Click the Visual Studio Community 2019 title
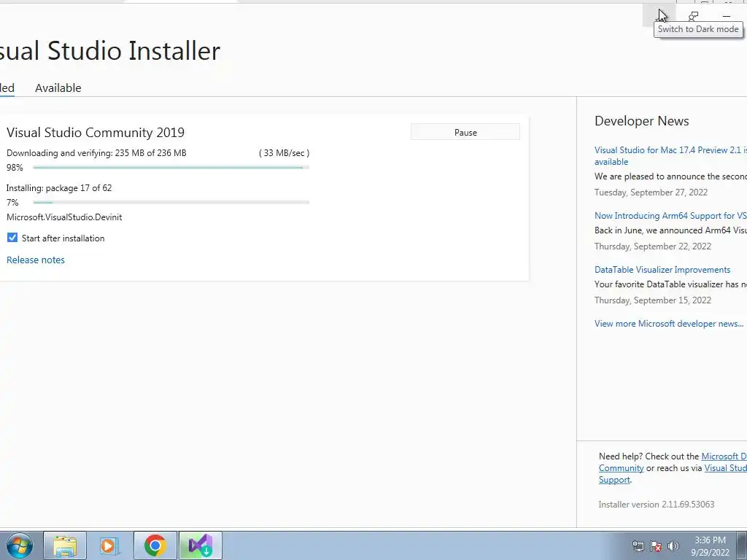 tap(96, 133)
